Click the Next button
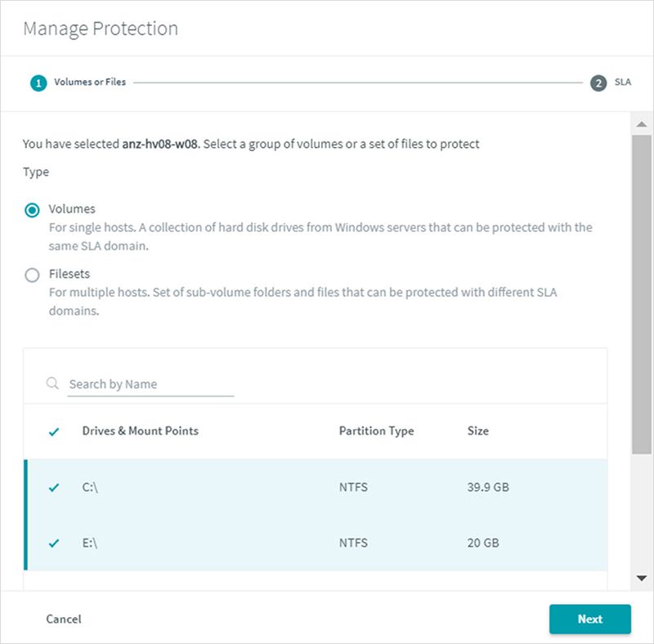 pos(589,619)
